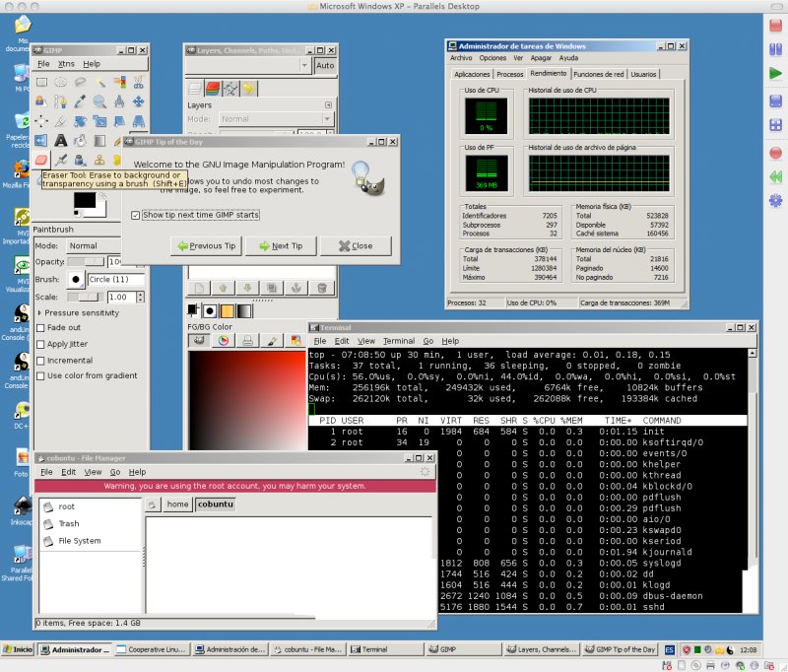Screen dimensions: 788x672
Task: Pick the Free Select lasso tool
Action: (81, 82)
